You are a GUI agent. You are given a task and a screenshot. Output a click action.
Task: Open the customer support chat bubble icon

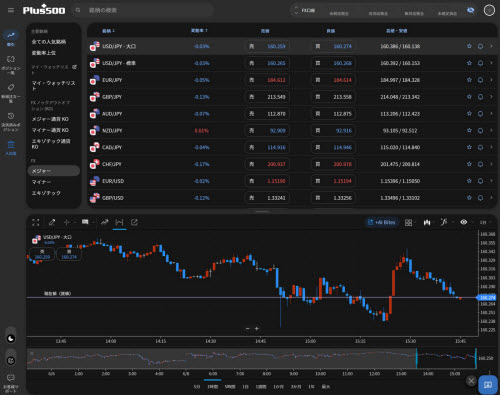11,378
